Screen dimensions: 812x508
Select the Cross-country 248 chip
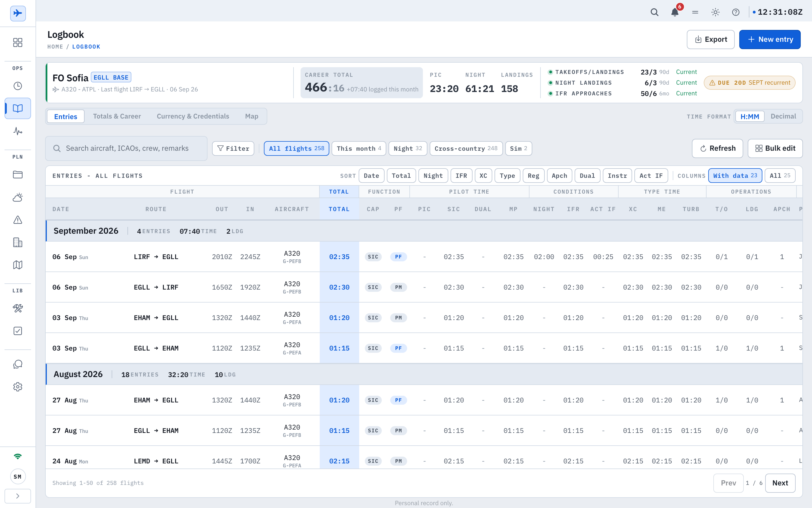(x=466, y=148)
